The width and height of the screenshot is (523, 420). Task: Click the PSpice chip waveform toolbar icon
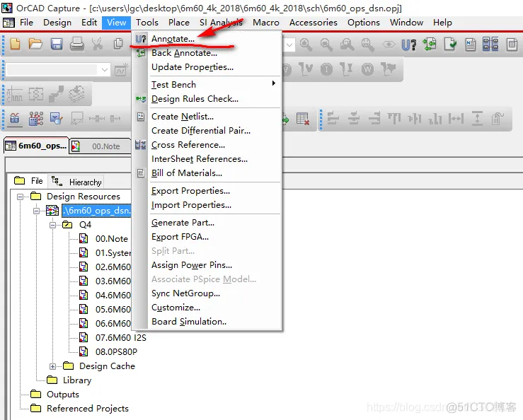tap(15, 118)
